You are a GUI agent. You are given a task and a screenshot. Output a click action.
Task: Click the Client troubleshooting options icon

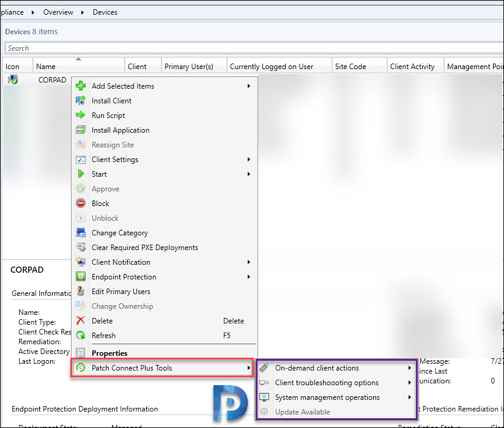pyautogui.click(x=264, y=382)
